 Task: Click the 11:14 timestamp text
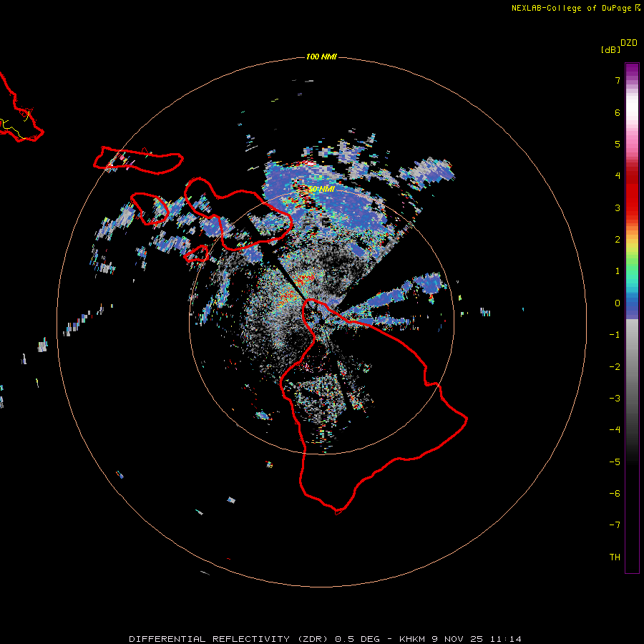click(505, 639)
